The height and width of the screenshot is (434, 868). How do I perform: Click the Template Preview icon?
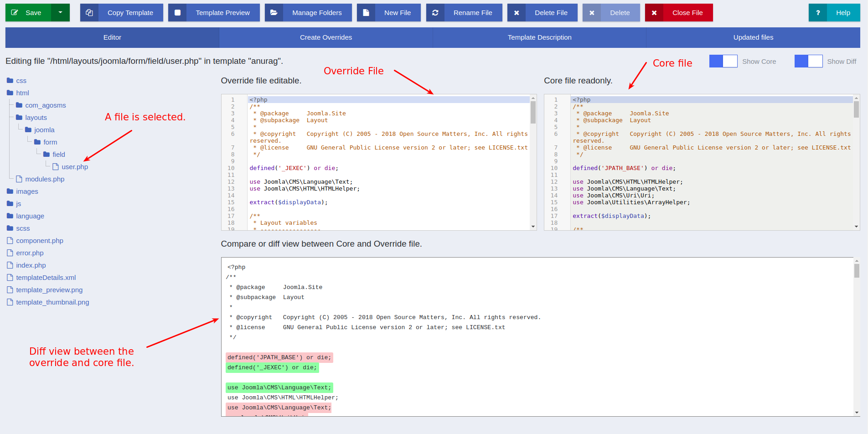pos(178,13)
